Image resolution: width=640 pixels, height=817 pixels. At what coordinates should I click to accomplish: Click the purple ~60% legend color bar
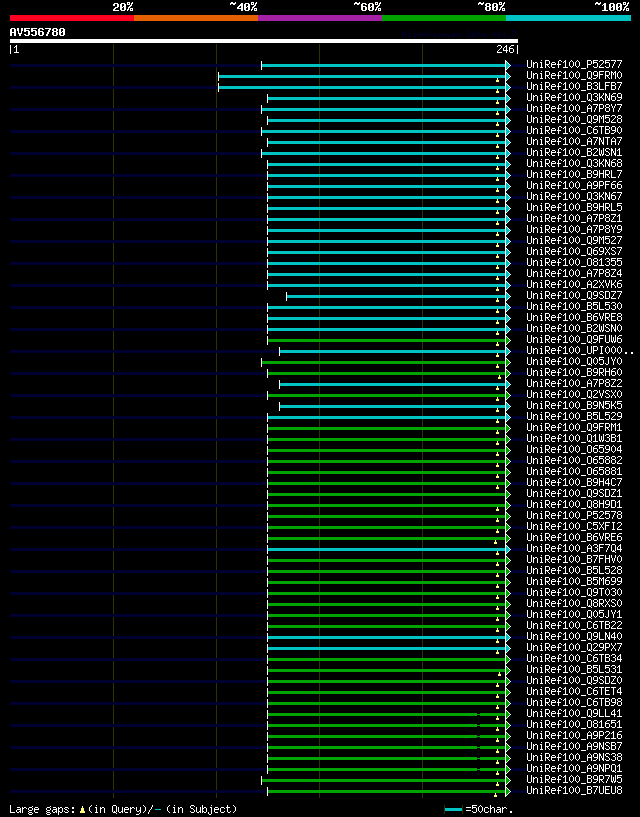click(320, 18)
